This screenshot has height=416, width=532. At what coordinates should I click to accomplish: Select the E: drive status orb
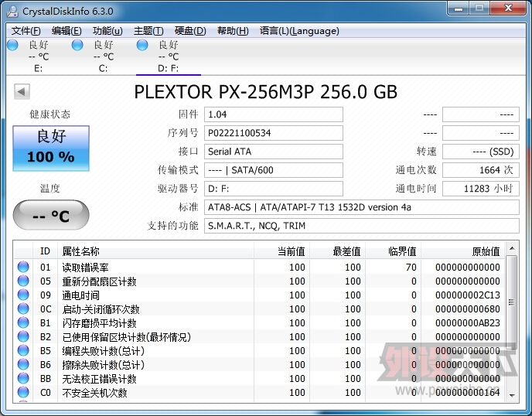tap(12, 46)
